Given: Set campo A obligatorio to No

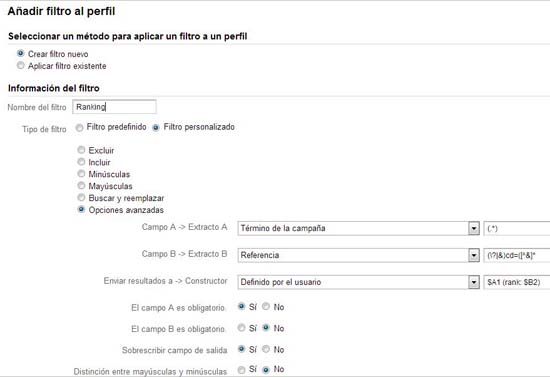Looking at the screenshot, I should [x=266, y=307].
